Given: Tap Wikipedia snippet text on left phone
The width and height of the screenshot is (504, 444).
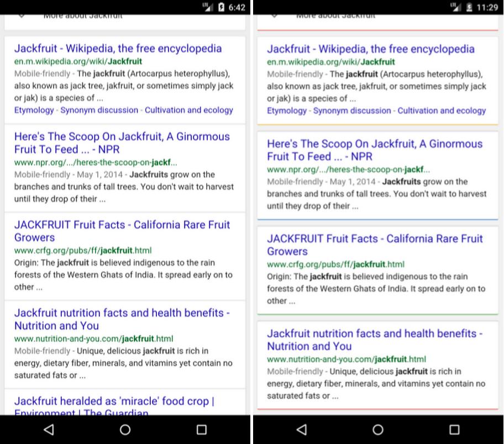Looking at the screenshot, I should 124,86.
